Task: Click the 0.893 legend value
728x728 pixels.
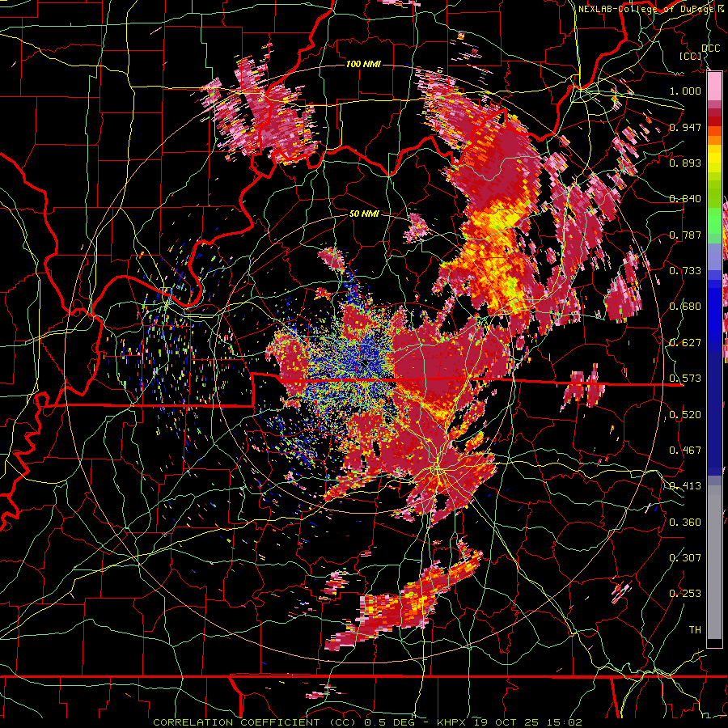Action: coord(685,163)
